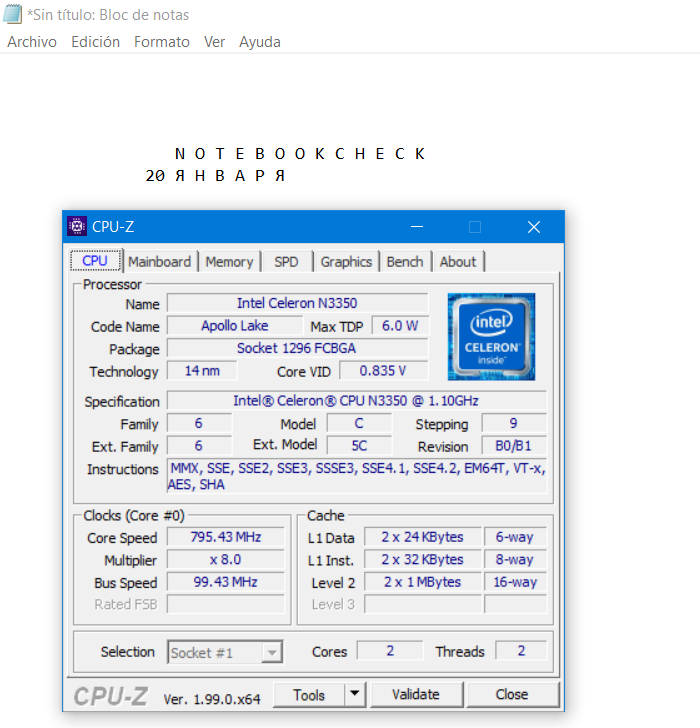
Task: Click the Instructions list field
Action: click(x=356, y=476)
